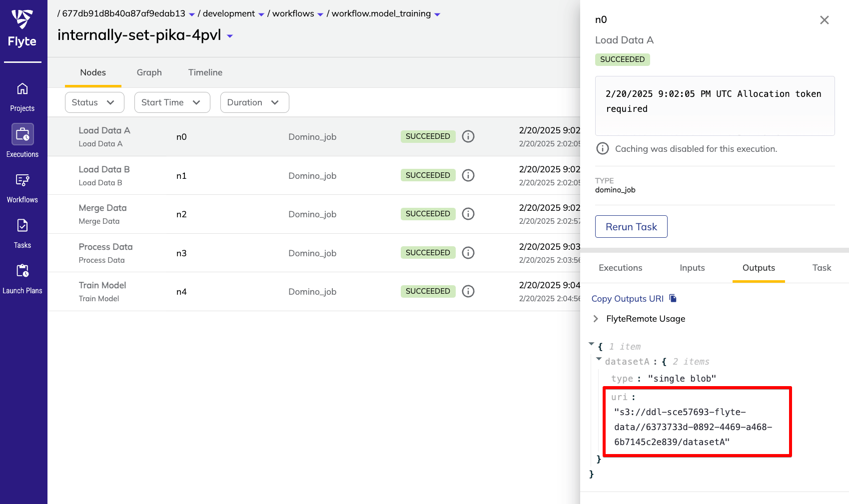Click the Allocation token required log message
Viewport: 849px width, 504px height.
coord(714,101)
